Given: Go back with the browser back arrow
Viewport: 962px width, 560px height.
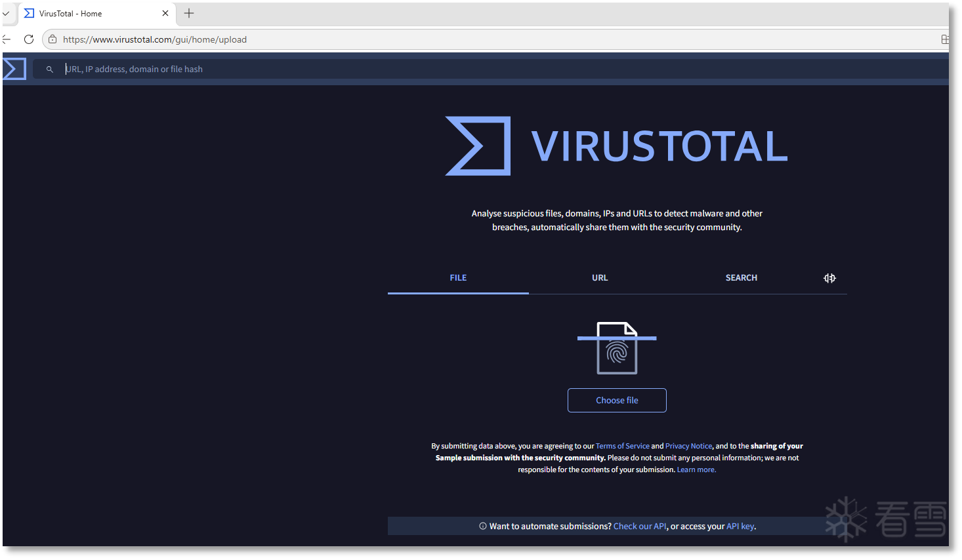Looking at the screenshot, I should pyautogui.click(x=7, y=39).
